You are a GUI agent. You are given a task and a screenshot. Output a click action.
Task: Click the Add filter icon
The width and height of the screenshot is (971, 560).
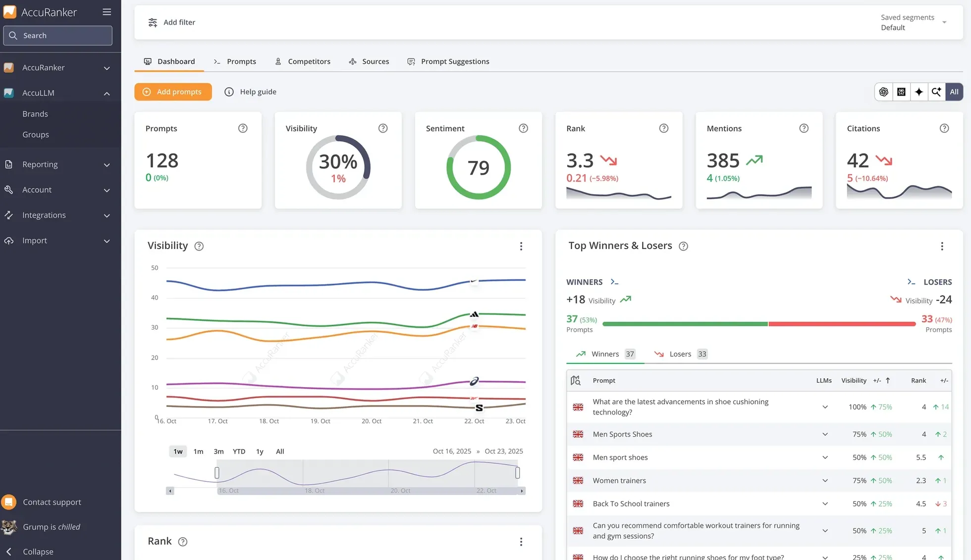coord(153,22)
